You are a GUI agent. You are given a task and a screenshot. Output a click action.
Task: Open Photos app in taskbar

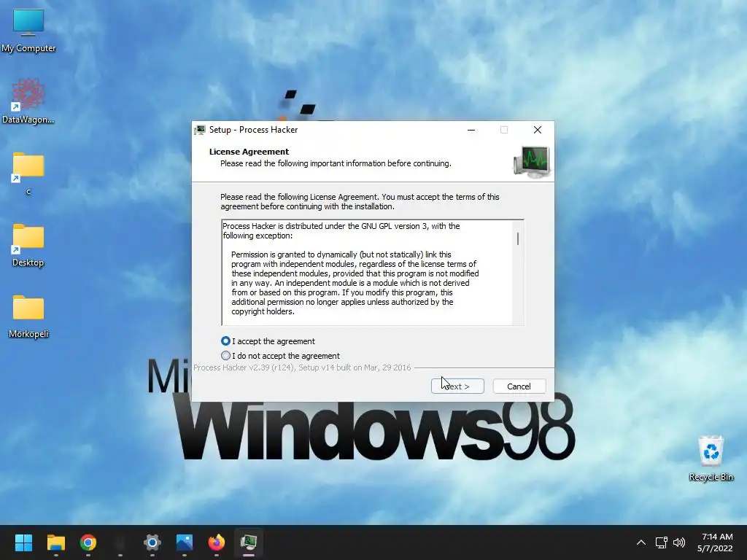pos(185,542)
